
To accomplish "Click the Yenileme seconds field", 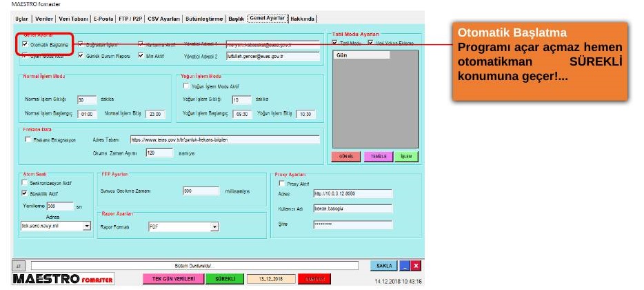I will pyautogui.click(x=60, y=206).
